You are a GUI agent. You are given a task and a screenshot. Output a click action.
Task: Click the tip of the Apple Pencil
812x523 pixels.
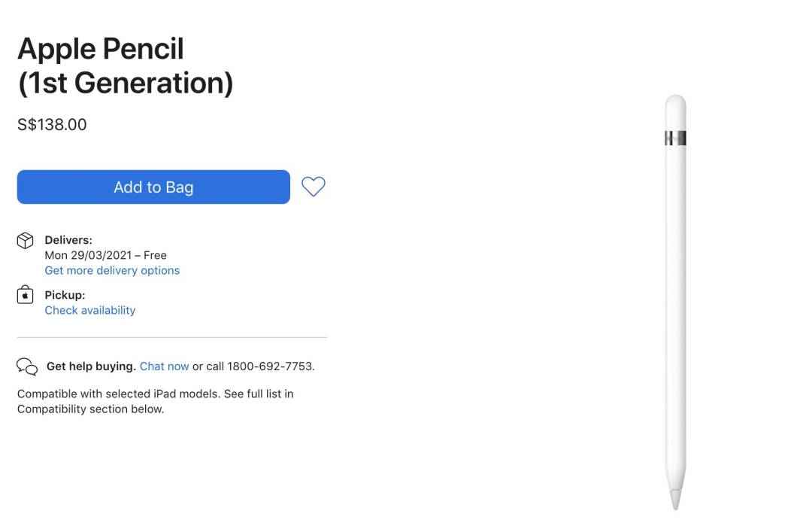[676, 500]
